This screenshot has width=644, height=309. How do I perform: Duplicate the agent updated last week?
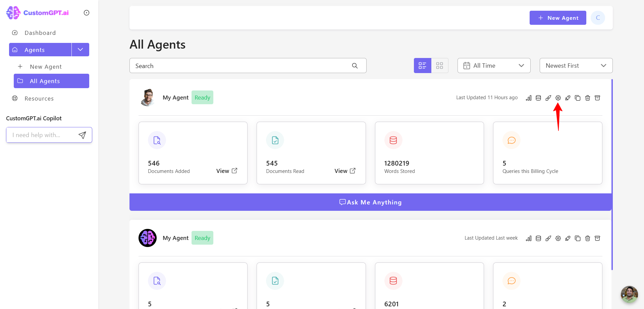pyautogui.click(x=578, y=238)
